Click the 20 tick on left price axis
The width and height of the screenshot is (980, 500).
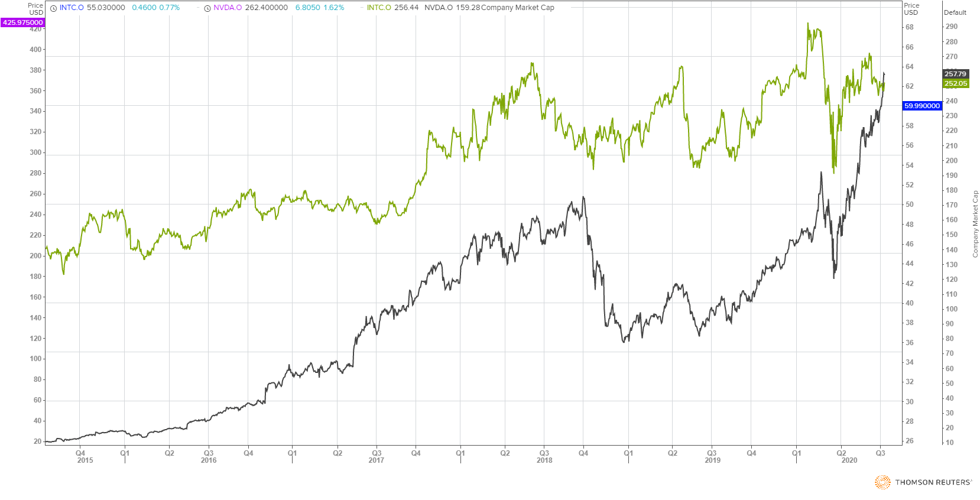tap(37, 441)
